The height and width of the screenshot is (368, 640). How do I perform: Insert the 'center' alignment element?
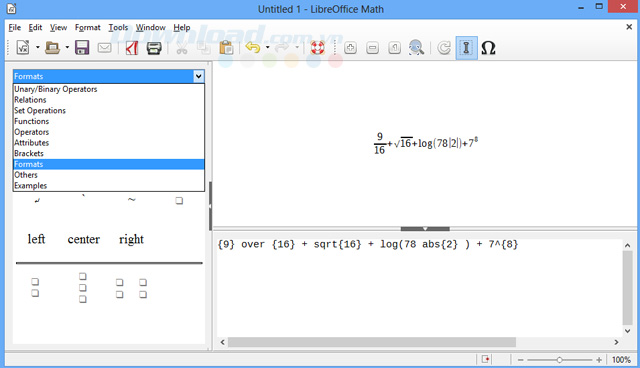84,239
